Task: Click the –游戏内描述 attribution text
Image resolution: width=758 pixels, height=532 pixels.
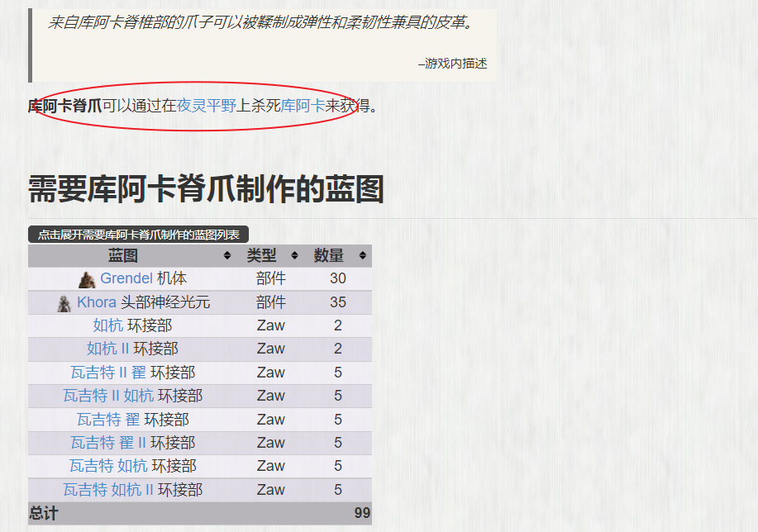Action: (452, 64)
